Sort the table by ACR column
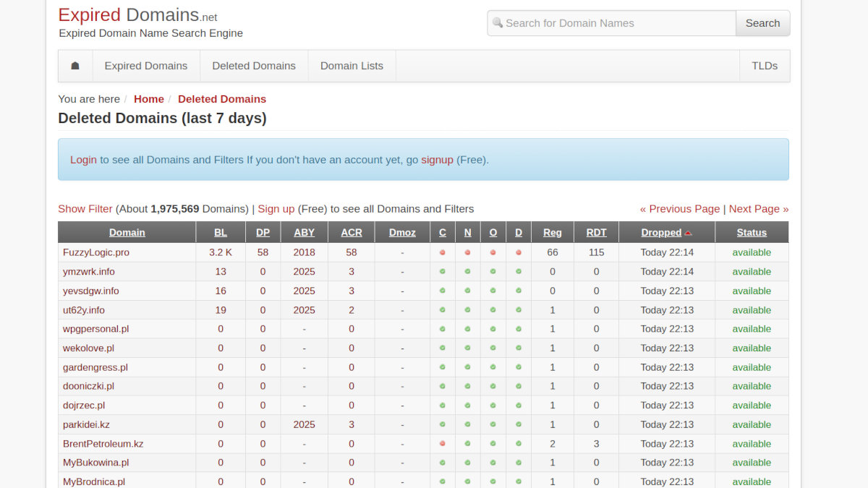The height and width of the screenshot is (488, 868). click(352, 233)
